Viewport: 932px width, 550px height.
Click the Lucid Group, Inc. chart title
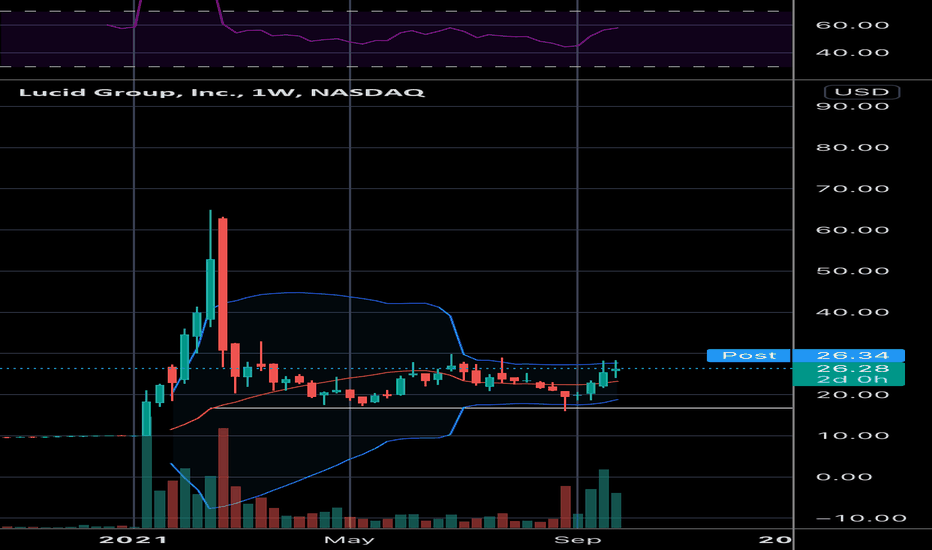222,93
